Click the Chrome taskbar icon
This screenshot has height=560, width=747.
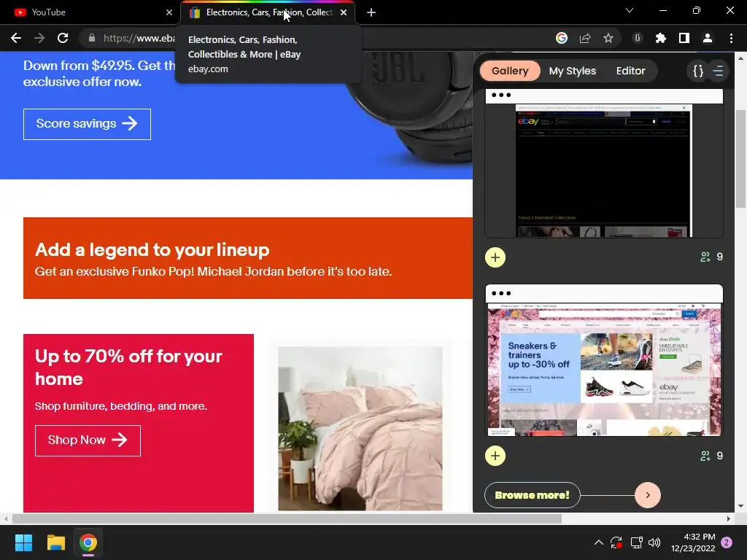click(88, 542)
